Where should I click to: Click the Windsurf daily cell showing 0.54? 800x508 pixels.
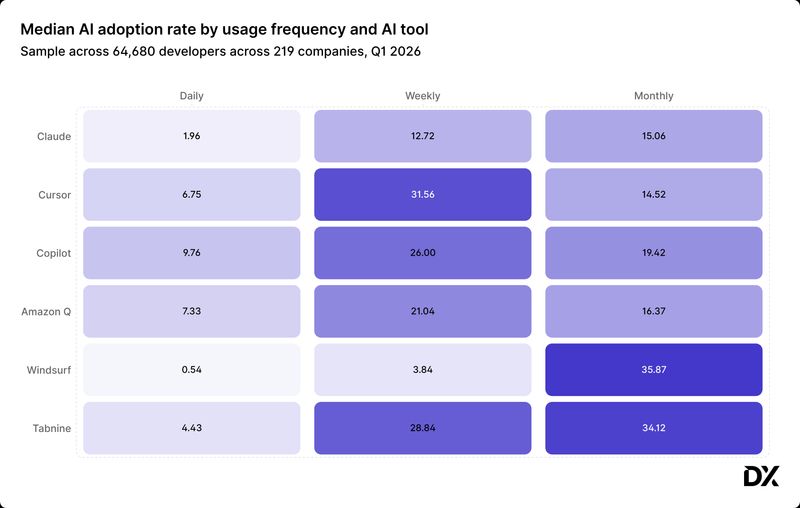click(x=192, y=370)
